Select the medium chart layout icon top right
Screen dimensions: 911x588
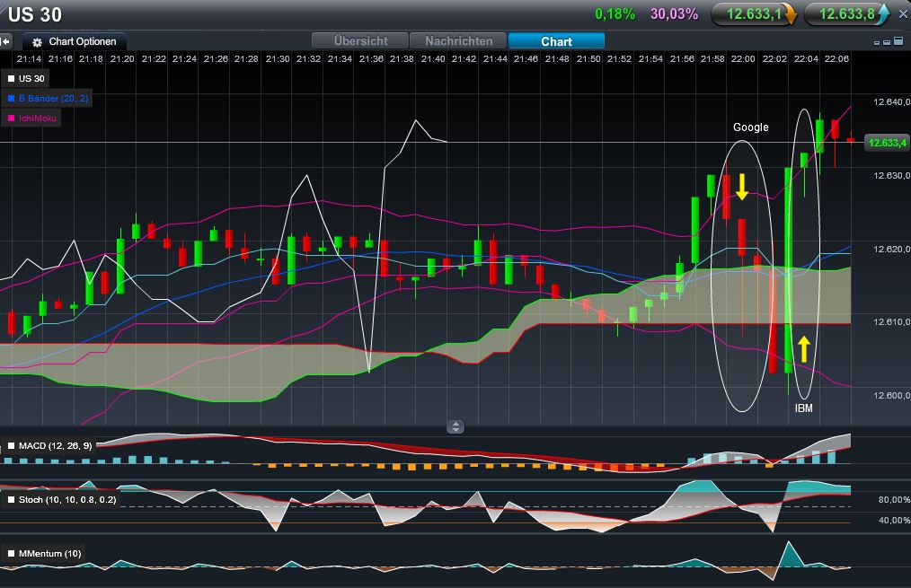click(x=887, y=41)
